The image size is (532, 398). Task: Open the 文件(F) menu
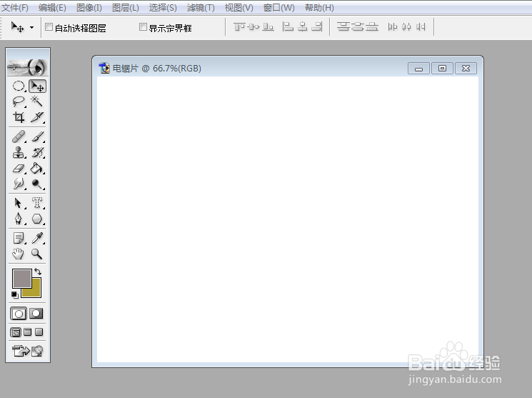coord(15,7)
